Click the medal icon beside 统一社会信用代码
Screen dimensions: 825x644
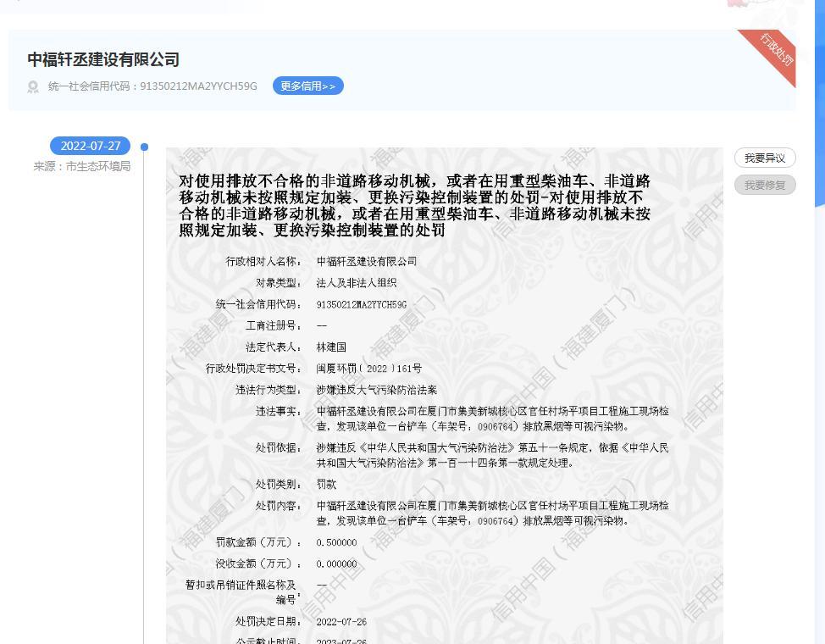click(33, 86)
